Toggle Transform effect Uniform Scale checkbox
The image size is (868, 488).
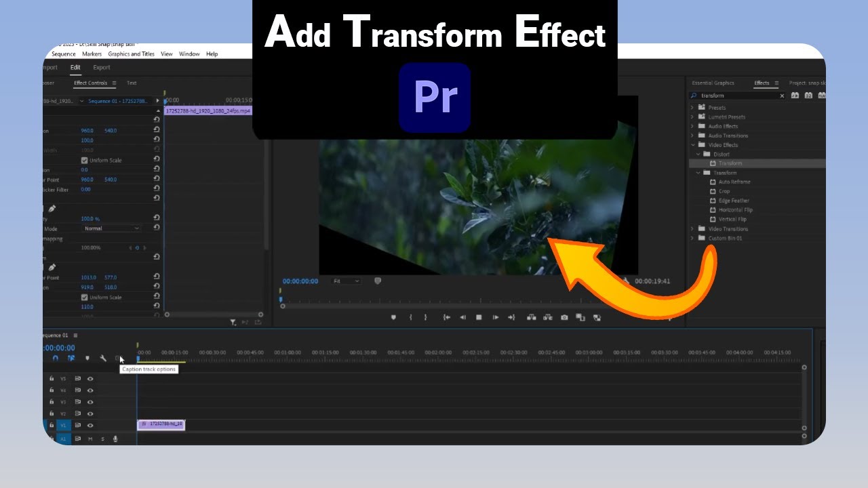click(85, 298)
